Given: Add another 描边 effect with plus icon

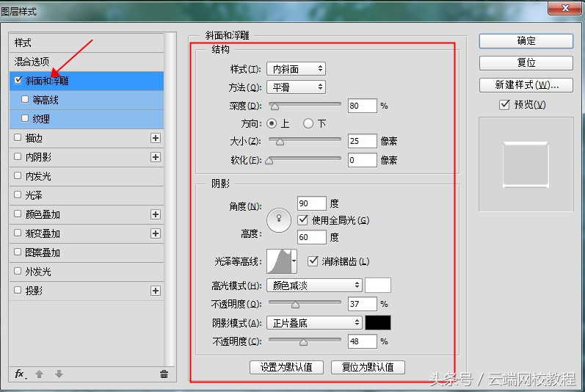Looking at the screenshot, I should (x=156, y=138).
